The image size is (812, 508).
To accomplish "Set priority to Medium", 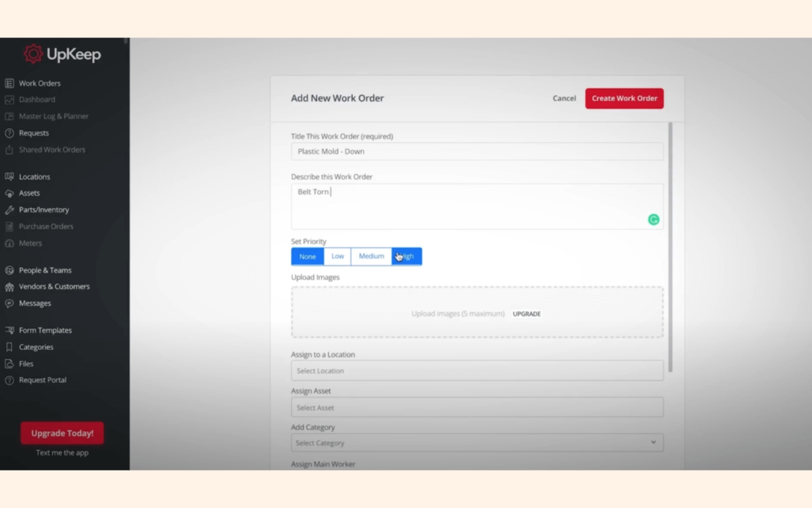I will 371,256.
